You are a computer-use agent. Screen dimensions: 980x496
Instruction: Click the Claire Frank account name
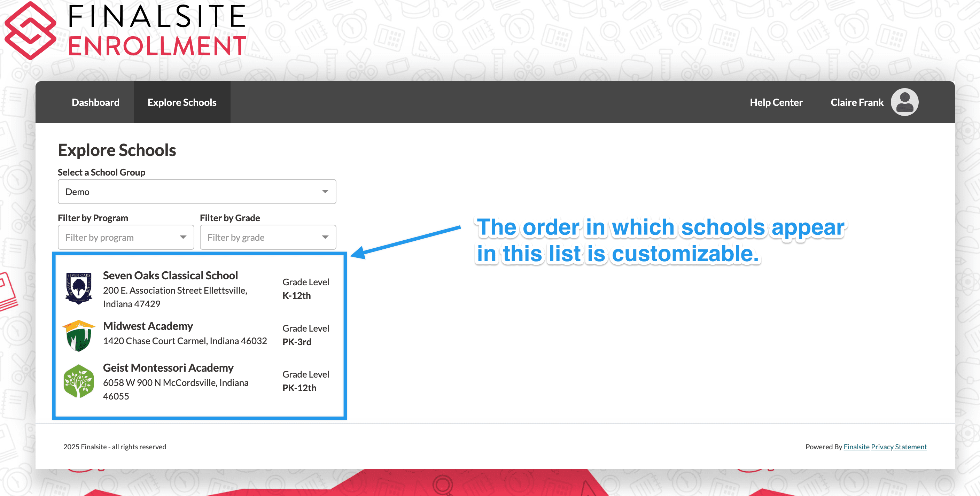point(858,102)
